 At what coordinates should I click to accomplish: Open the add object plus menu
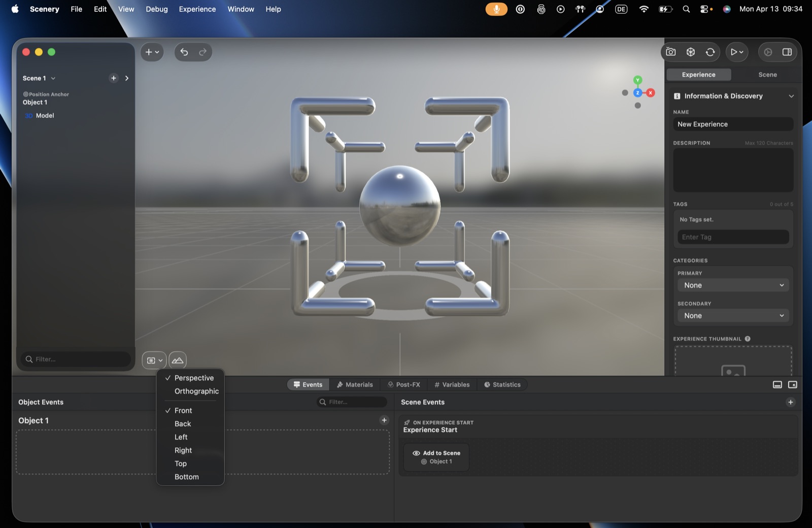coord(152,52)
